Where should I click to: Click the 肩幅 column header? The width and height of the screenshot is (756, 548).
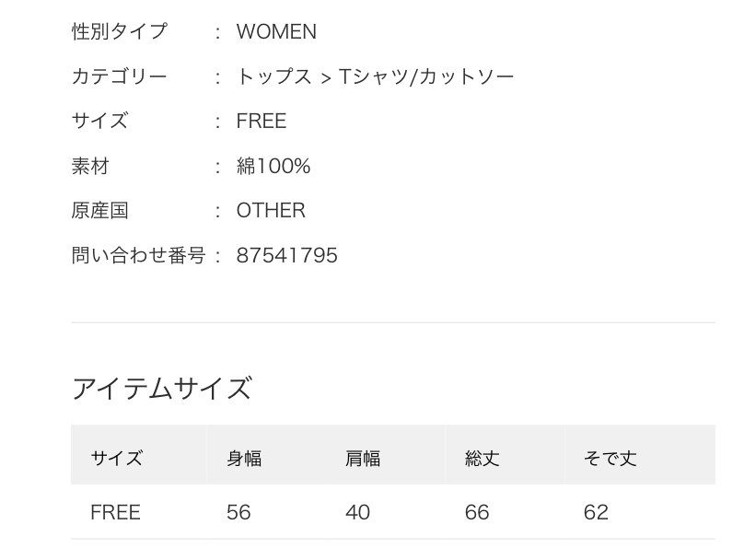363,458
